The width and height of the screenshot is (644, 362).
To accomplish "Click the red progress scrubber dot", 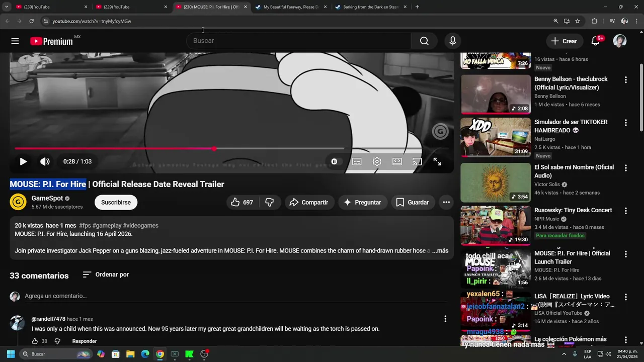I will 215,148.
